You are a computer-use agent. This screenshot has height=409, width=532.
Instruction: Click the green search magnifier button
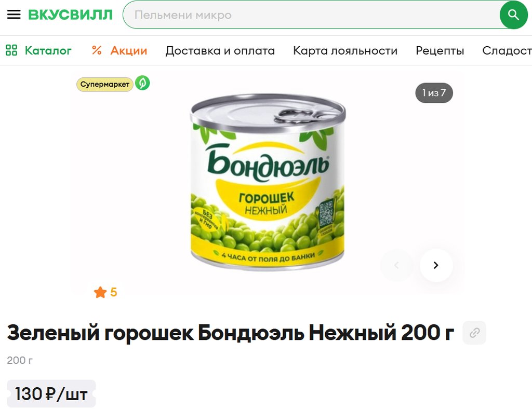coord(513,15)
